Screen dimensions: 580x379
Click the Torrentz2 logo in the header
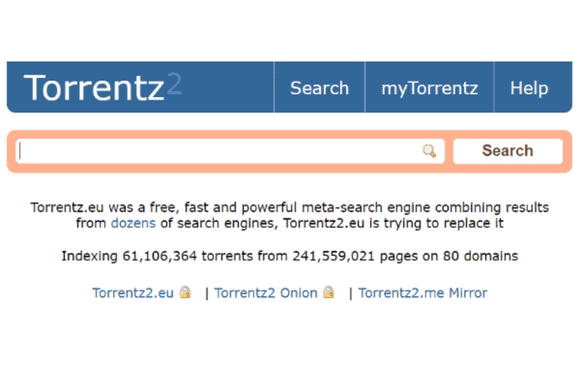(102, 87)
